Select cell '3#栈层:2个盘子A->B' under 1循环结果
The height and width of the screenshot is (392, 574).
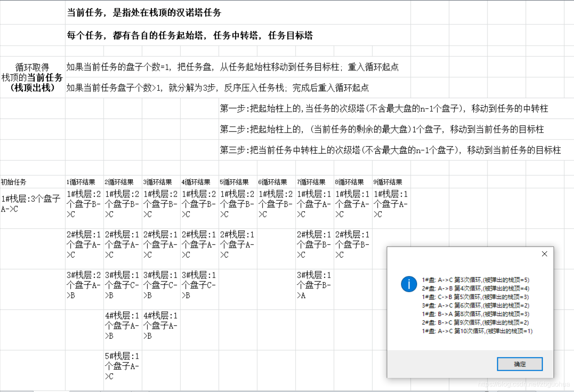pos(84,289)
